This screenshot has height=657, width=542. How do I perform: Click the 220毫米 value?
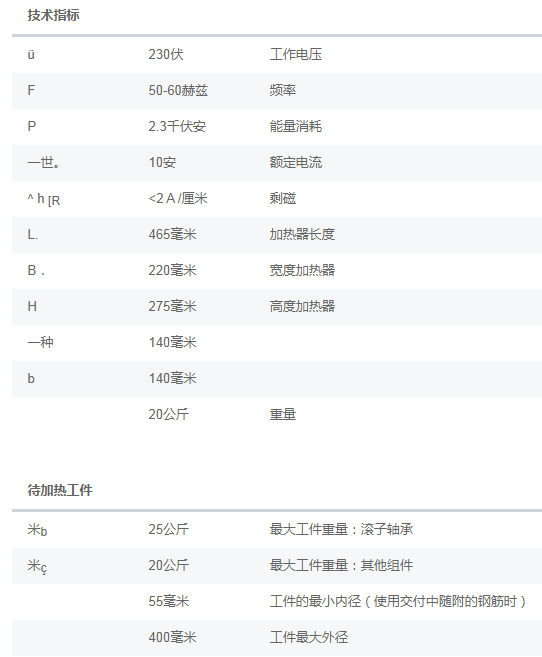pos(172,271)
